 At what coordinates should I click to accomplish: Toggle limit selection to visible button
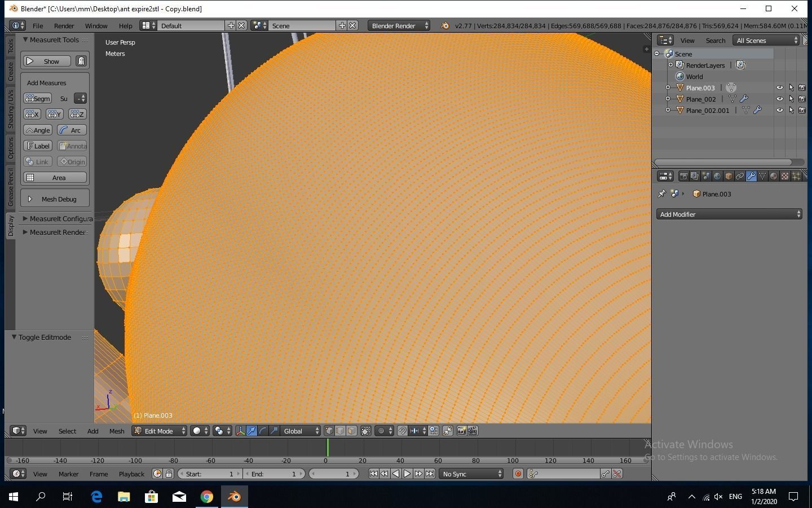(366, 431)
